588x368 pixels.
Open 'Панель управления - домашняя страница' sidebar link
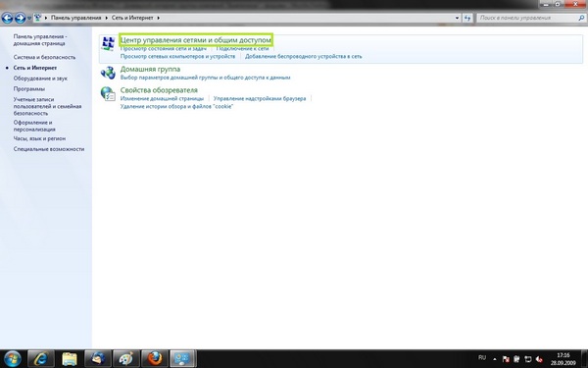click(x=40, y=40)
